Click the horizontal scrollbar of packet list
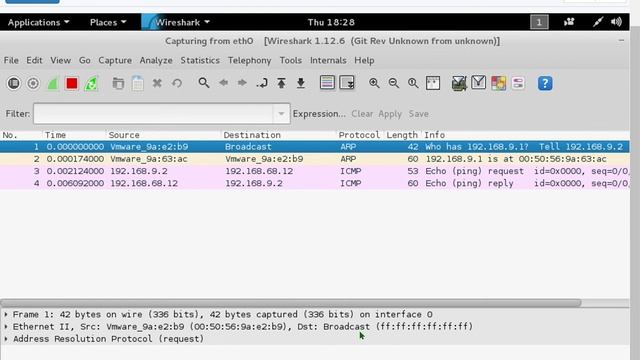The height and width of the screenshot is (360, 640). pyautogui.click(x=291, y=303)
